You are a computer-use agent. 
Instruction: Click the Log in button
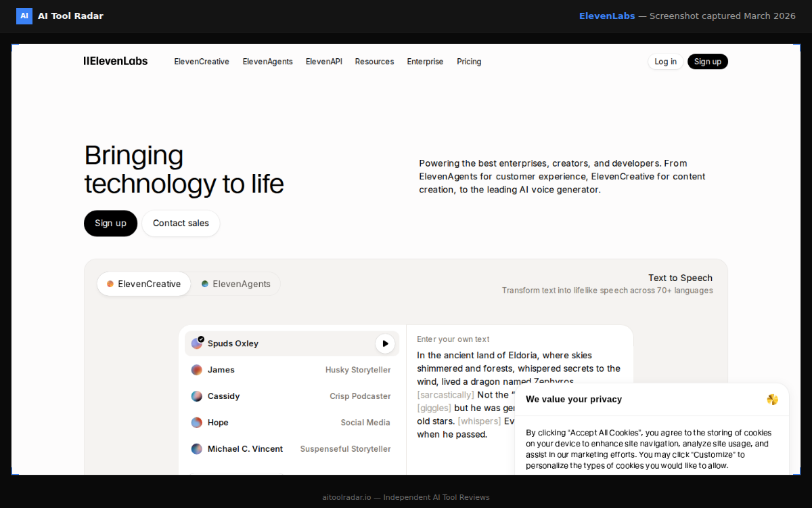coord(666,62)
